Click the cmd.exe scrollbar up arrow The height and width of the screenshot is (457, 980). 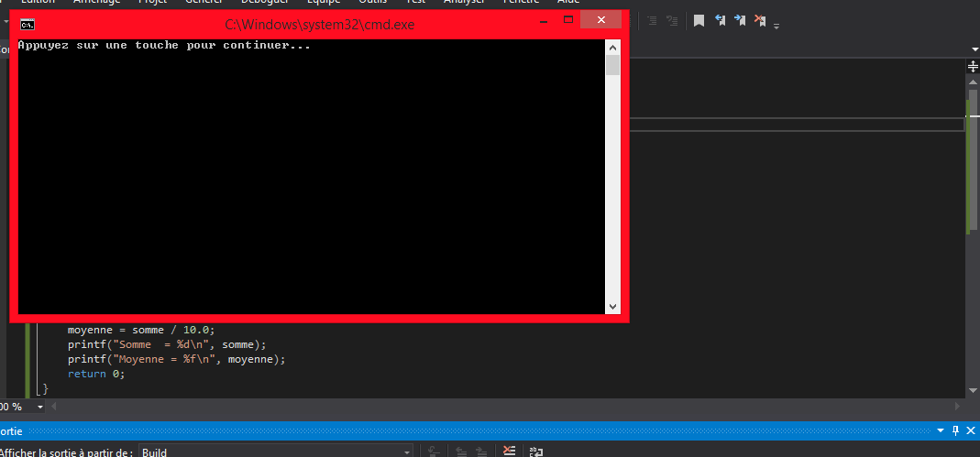(612, 48)
